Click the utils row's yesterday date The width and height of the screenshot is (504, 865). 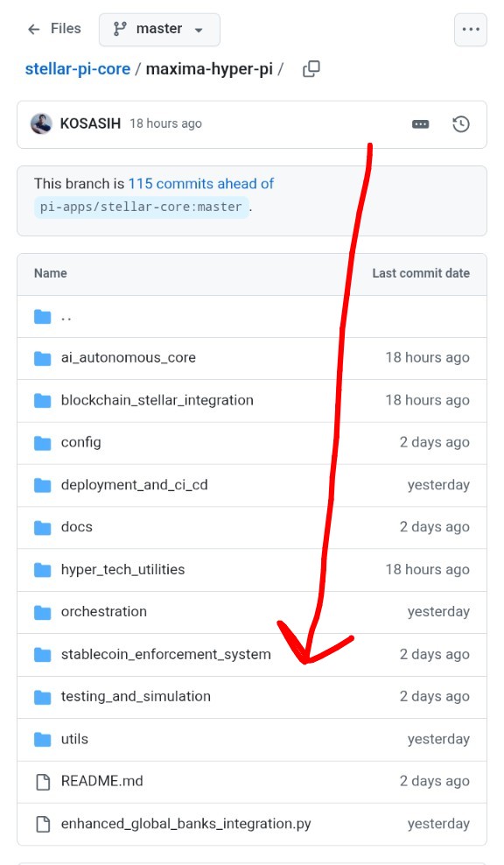click(x=438, y=739)
